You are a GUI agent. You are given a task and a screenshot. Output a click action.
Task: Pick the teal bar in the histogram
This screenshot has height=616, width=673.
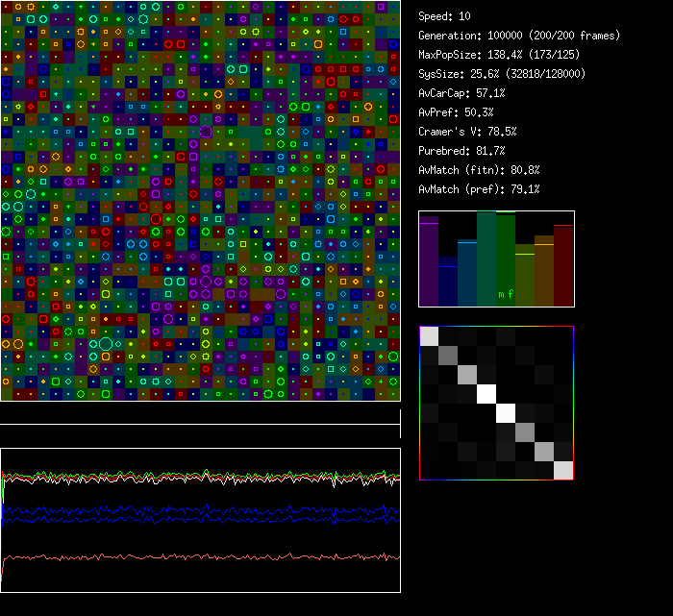coord(486,259)
